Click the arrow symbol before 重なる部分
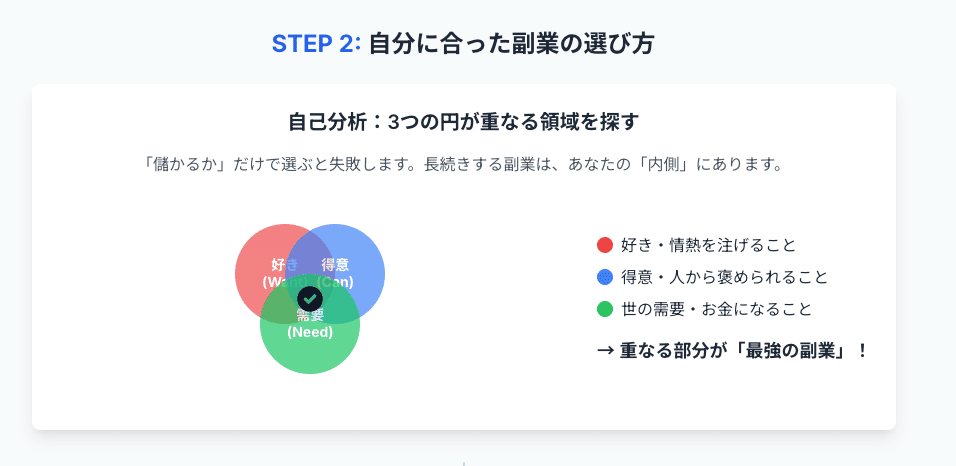The image size is (956, 466). pyautogui.click(x=604, y=350)
